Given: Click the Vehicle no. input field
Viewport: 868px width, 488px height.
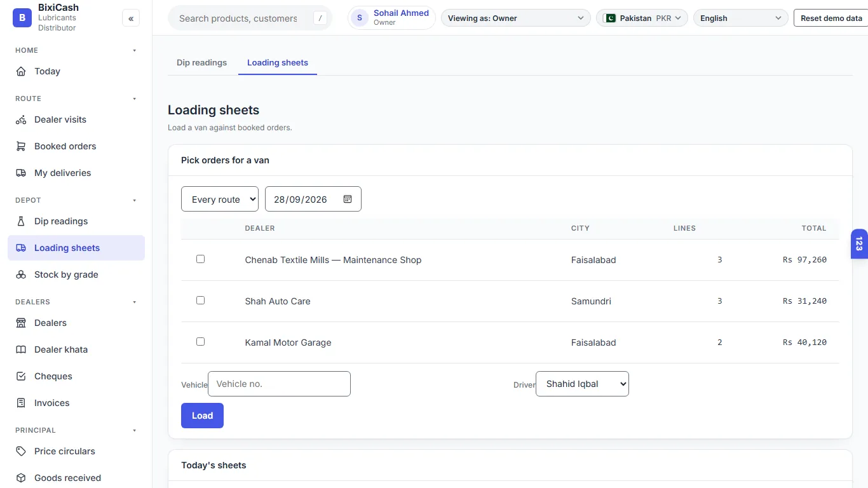Looking at the screenshot, I should [279, 384].
